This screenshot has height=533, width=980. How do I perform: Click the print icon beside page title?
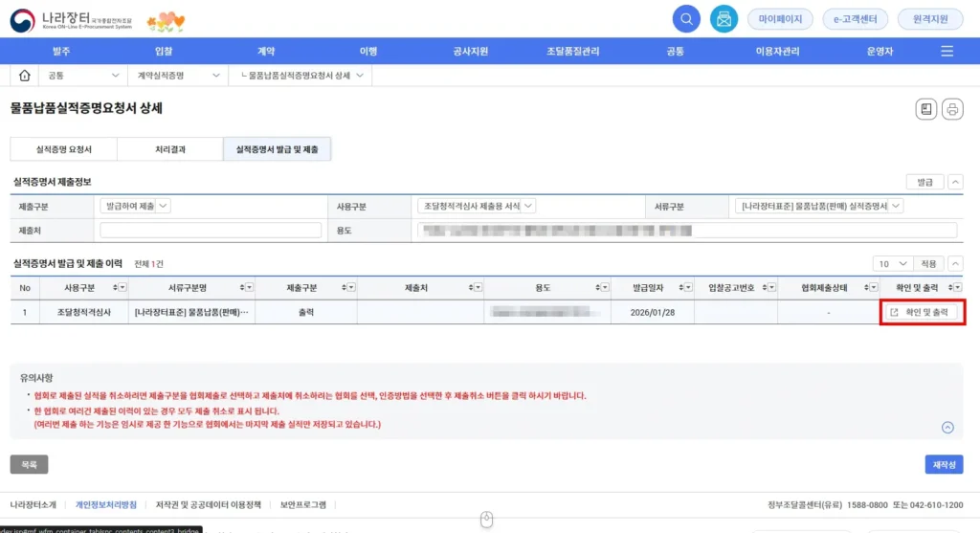(x=951, y=109)
